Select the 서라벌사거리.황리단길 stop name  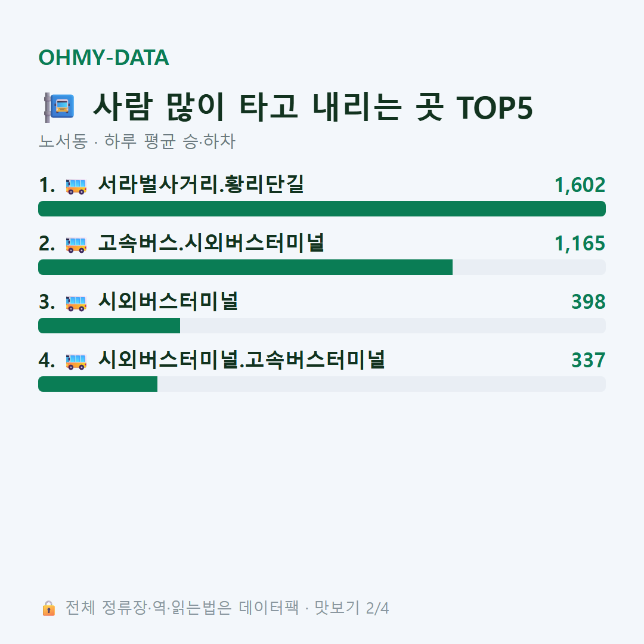[x=201, y=184]
